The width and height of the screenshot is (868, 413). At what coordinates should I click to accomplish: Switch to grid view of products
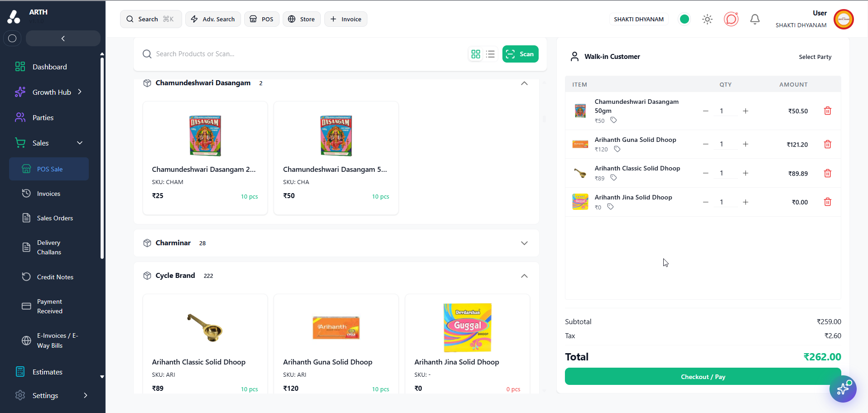pyautogui.click(x=476, y=54)
